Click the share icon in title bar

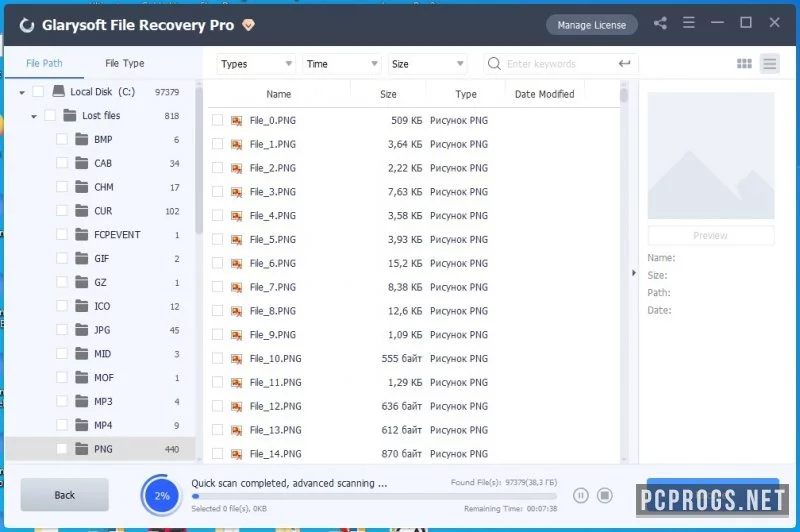pos(660,23)
